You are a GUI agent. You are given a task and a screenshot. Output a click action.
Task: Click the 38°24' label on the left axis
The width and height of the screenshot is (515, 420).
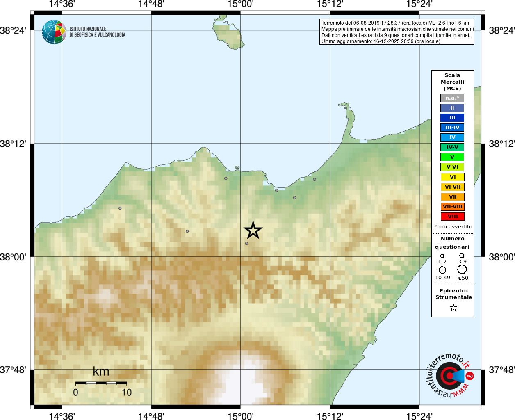(x=13, y=30)
